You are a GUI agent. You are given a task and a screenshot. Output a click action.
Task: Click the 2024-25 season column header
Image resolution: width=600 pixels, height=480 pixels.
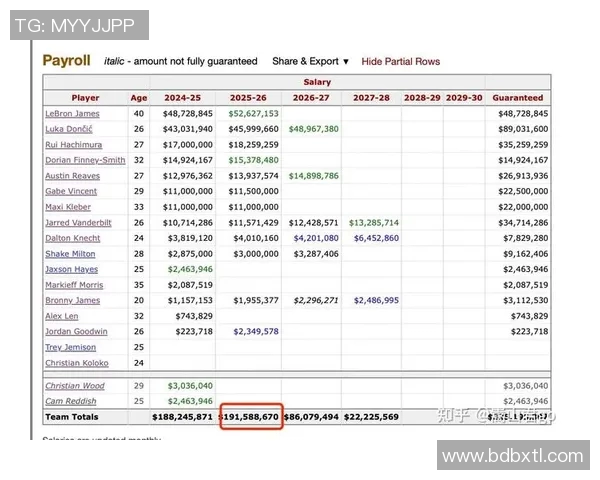(x=184, y=98)
